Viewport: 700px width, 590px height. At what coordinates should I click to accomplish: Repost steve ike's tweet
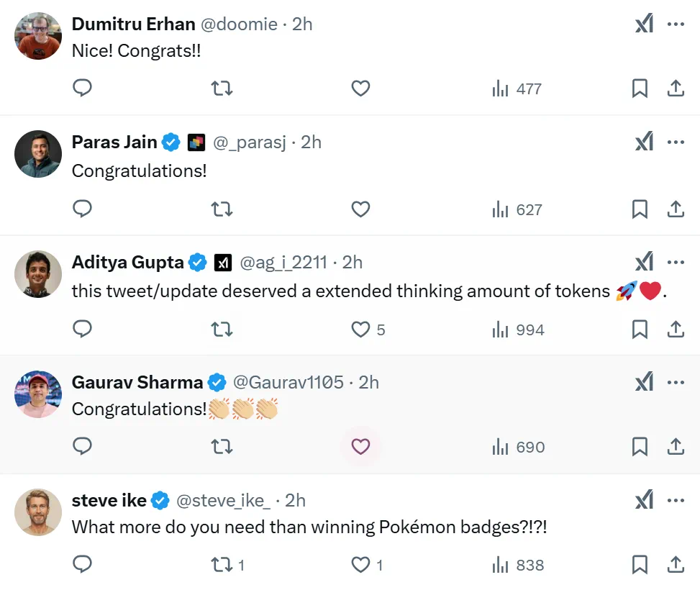tap(222, 565)
